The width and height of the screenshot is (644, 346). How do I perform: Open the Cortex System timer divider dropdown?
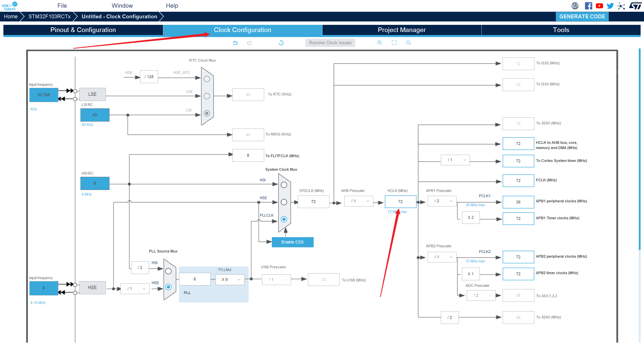[x=455, y=160]
